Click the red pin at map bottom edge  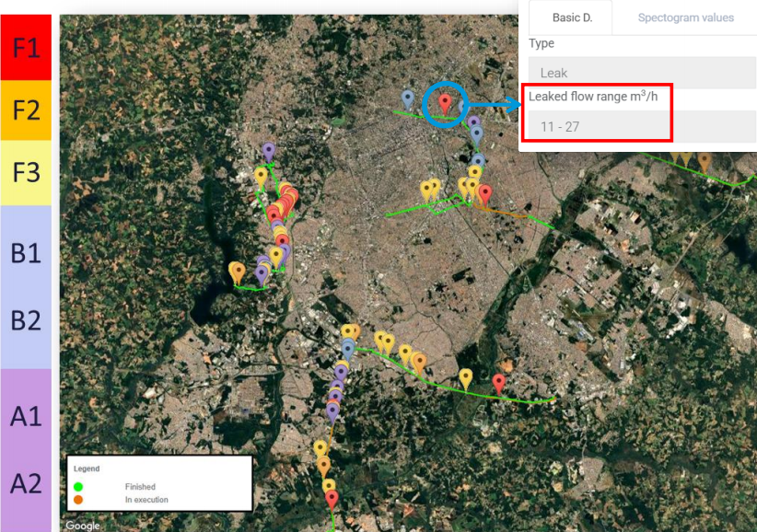(332, 500)
